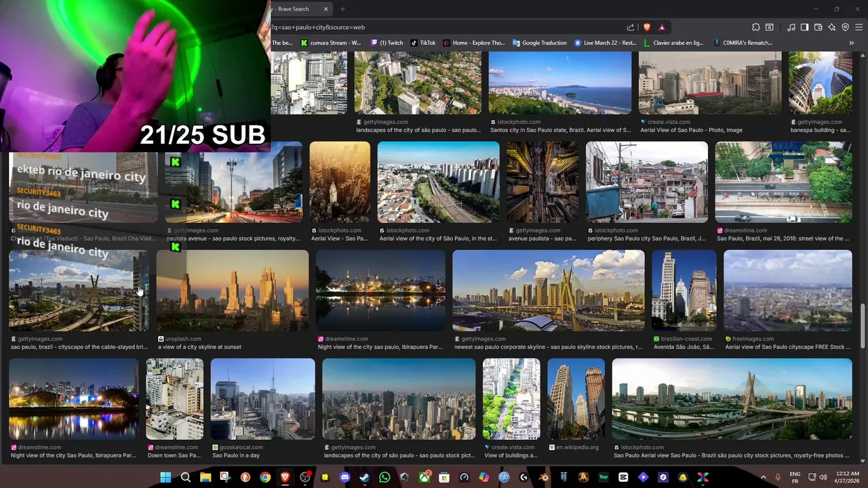Share this page via address bar icon
The width and height of the screenshot is (868, 488).
tap(631, 27)
